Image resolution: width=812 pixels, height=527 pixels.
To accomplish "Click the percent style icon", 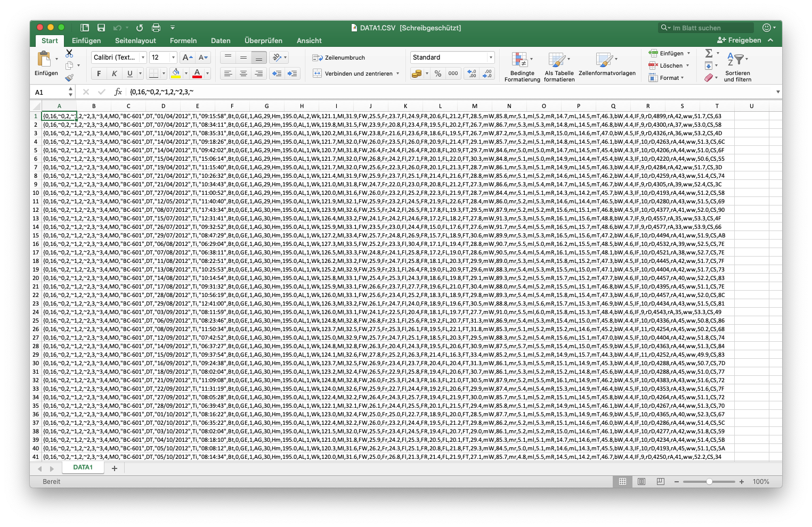I will pos(438,73).
